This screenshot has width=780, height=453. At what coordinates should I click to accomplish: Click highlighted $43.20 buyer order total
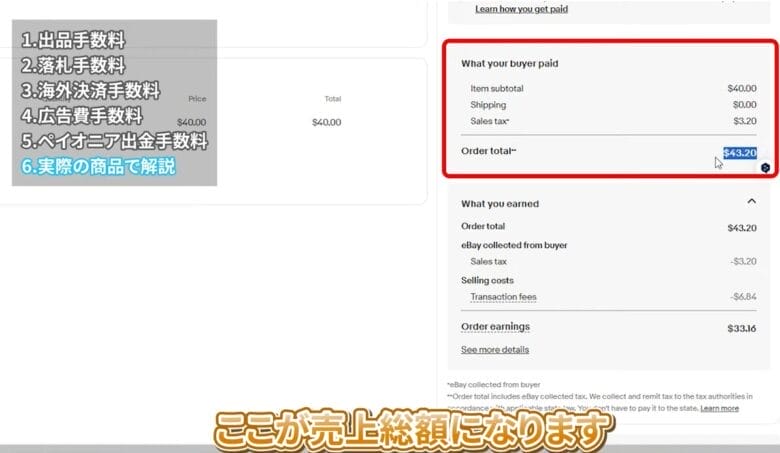[739, 153]
